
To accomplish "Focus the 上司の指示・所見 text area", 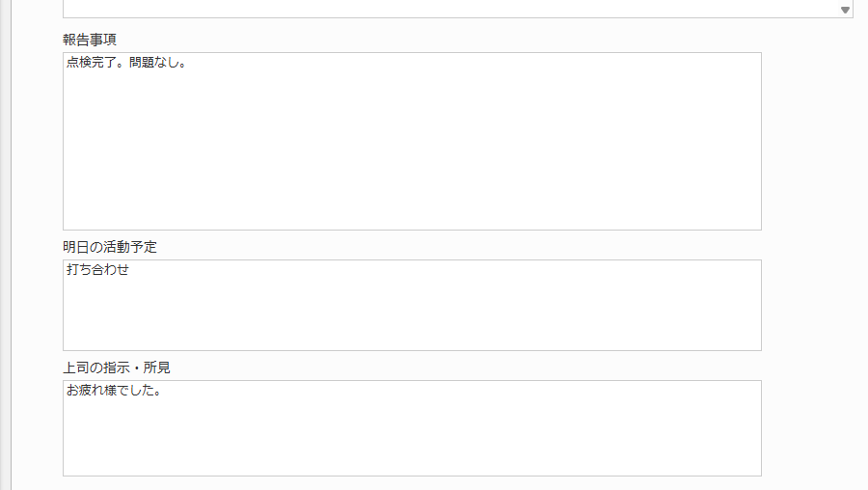I will coord(412,432).
